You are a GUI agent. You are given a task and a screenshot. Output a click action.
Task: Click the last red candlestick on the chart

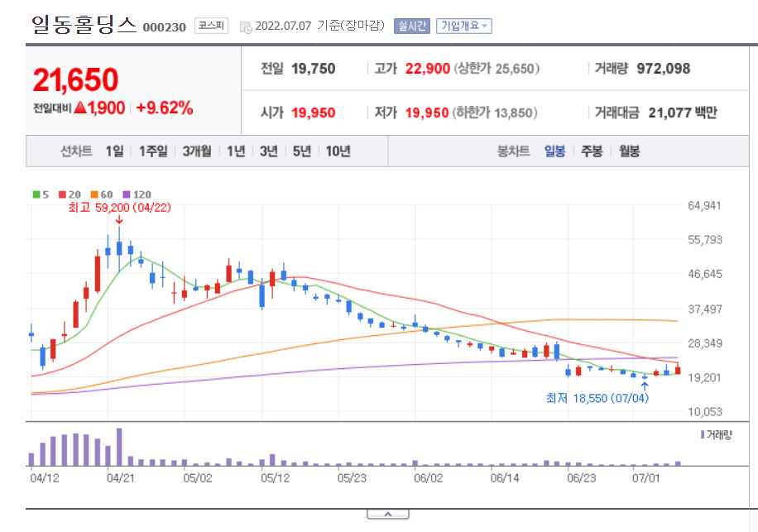(x=678, y=369)
